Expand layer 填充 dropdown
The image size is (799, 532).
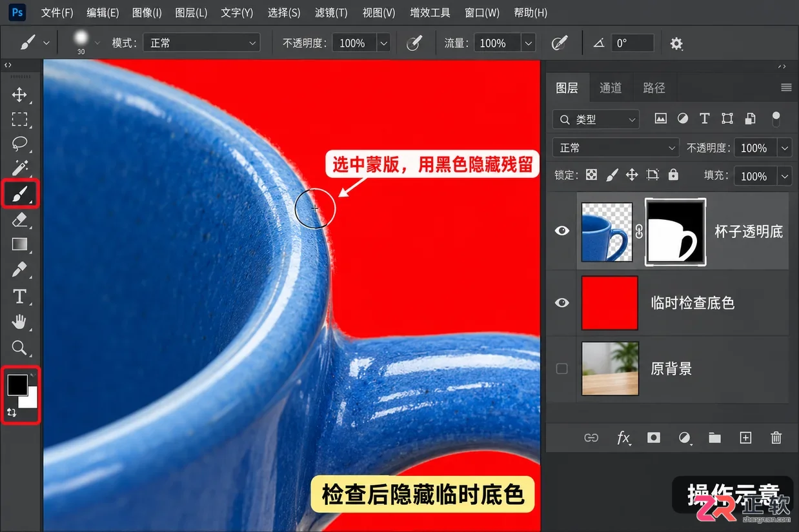tap(785, 176)
